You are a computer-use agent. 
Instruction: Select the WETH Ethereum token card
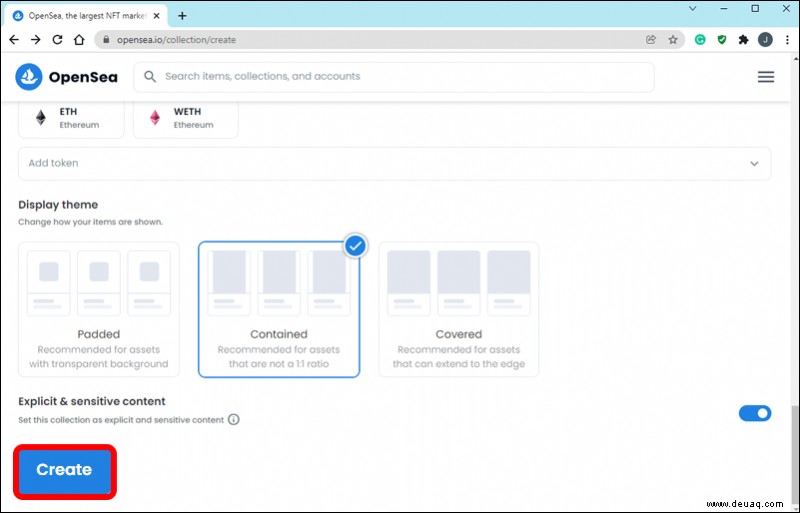click(x=185, y=118)
